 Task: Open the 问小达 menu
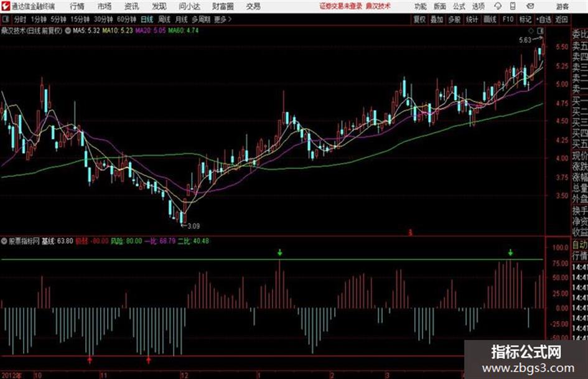click(x=189, y=6)
